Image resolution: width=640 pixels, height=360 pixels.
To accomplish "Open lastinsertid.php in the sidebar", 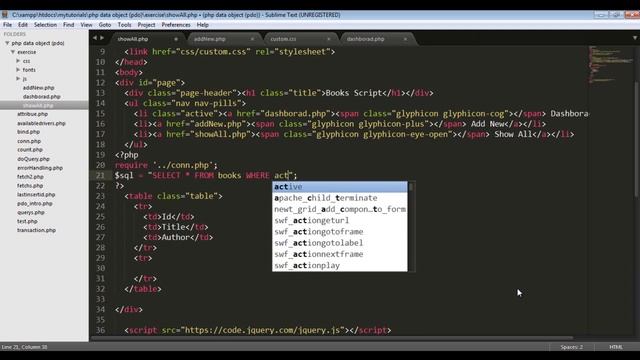I will pos(36,195).
